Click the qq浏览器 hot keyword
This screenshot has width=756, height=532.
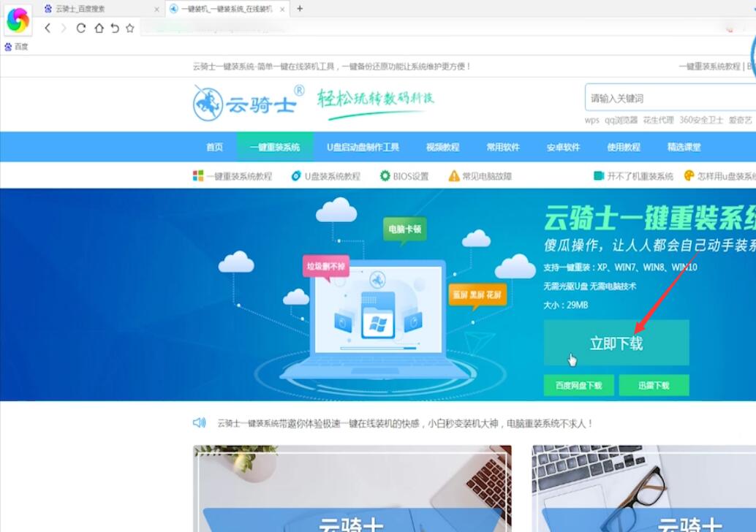tap(621, 120)
